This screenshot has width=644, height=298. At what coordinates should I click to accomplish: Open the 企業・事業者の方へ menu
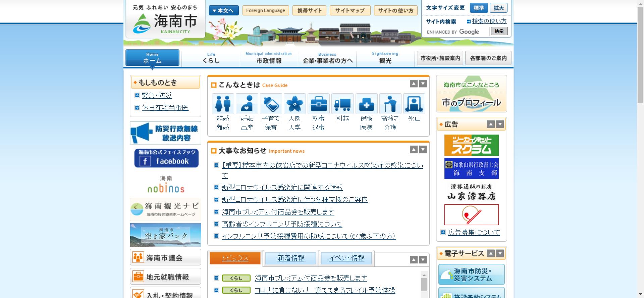(x=327, y=58)
